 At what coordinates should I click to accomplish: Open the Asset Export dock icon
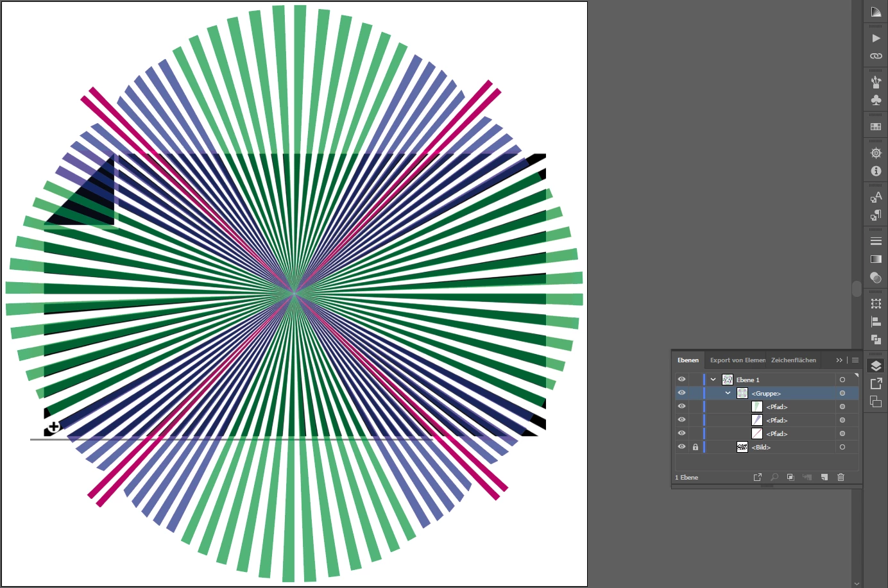[876, 383]
